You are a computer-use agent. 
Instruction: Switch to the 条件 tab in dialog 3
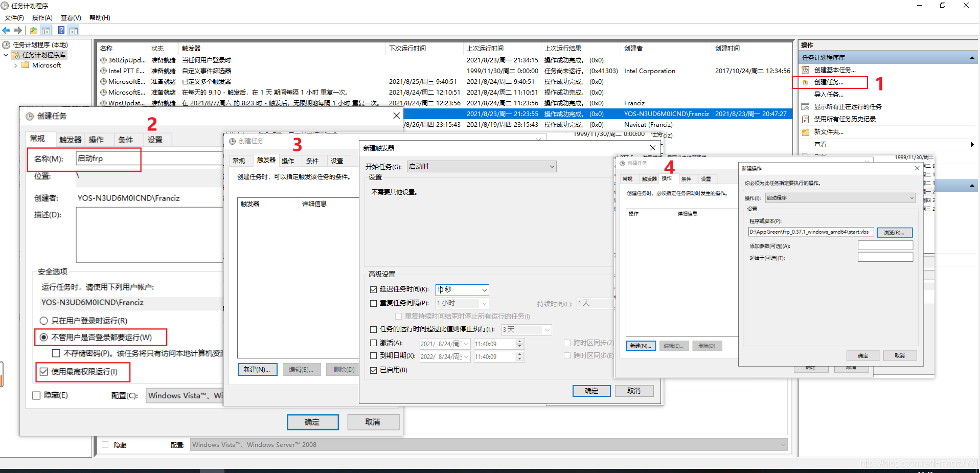312,161
